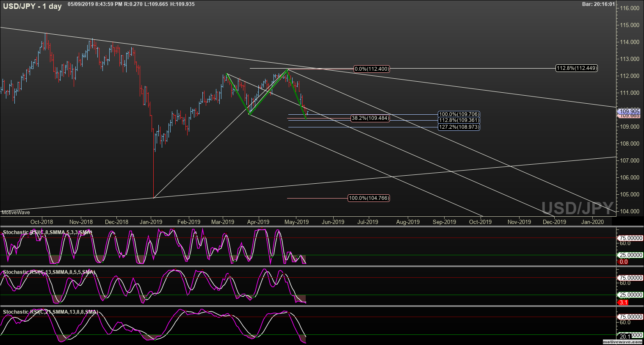Viewport: 644px width, 345px height.
Task: Select the 113.000 price axis label
Action: [630, 59]
